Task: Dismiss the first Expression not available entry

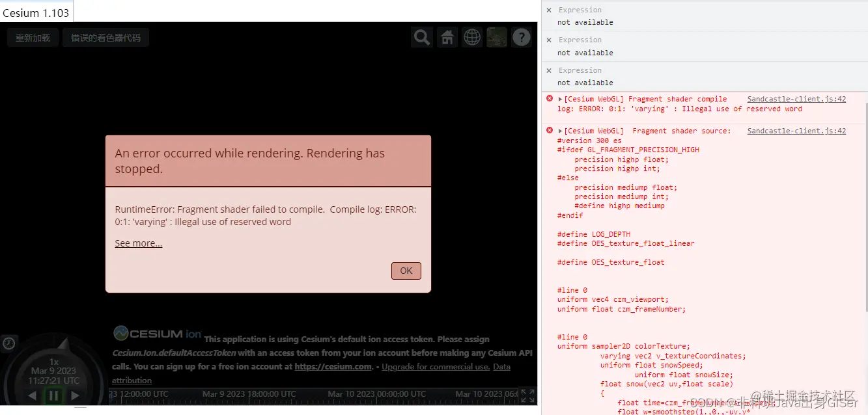Action: (x=549, y=10)
